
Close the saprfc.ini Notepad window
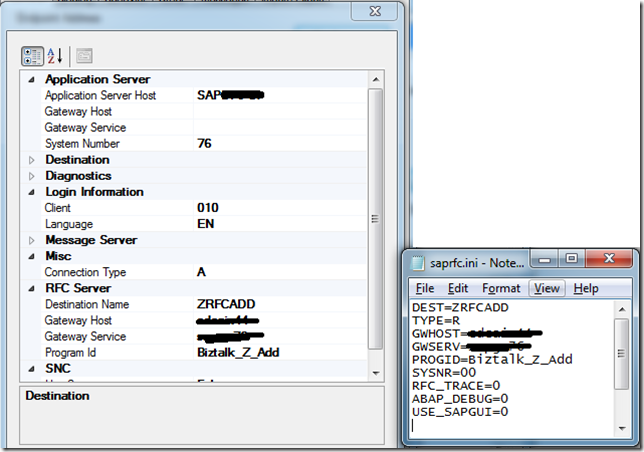[x=609, y=259]
